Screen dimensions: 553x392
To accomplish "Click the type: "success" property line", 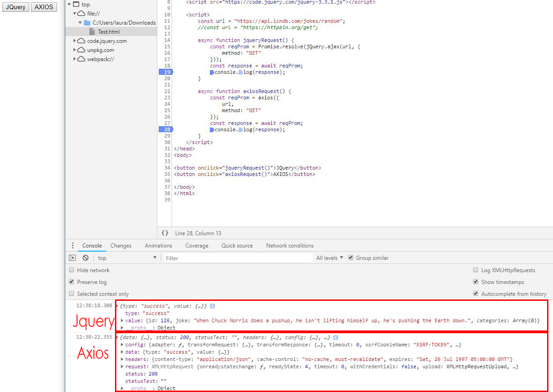I will 147,313.
